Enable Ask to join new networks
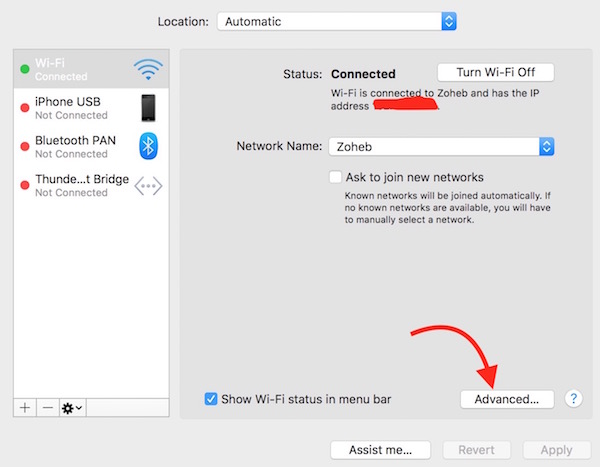The height and width of the screenshot is (467, 600). [337, 177]
